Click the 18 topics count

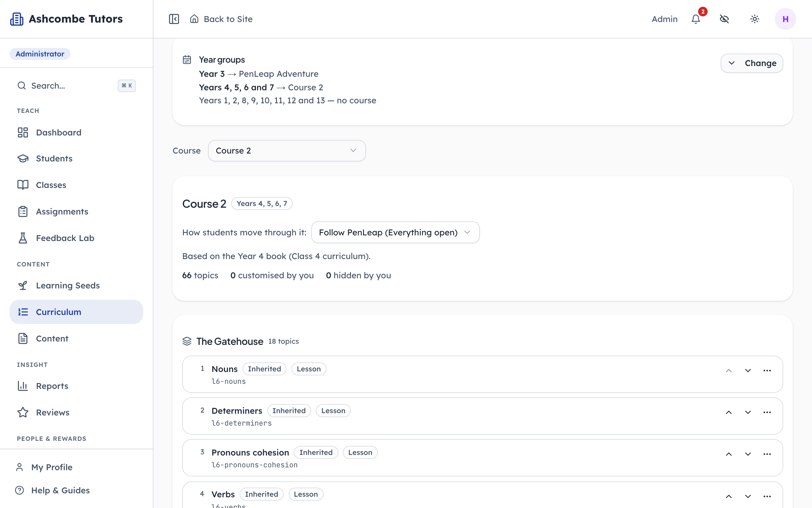point(284,341)
